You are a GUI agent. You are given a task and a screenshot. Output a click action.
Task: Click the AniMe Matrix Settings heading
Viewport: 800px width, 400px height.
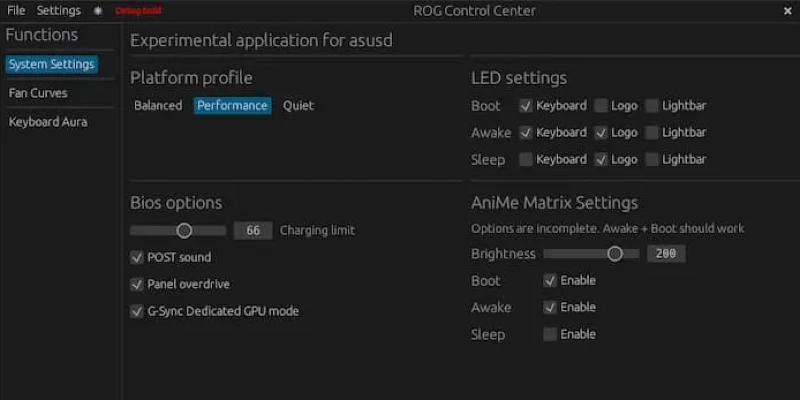click(x=555, y=203)
